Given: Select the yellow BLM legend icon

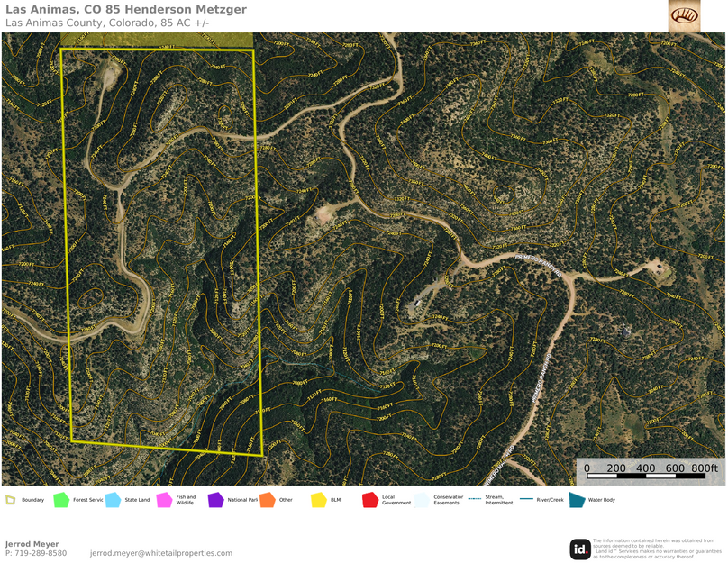Looking at the screenshot, I should 318,500.
